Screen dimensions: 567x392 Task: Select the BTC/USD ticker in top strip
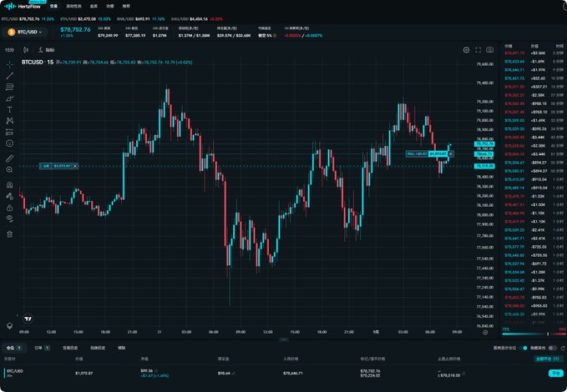(28, 19)
